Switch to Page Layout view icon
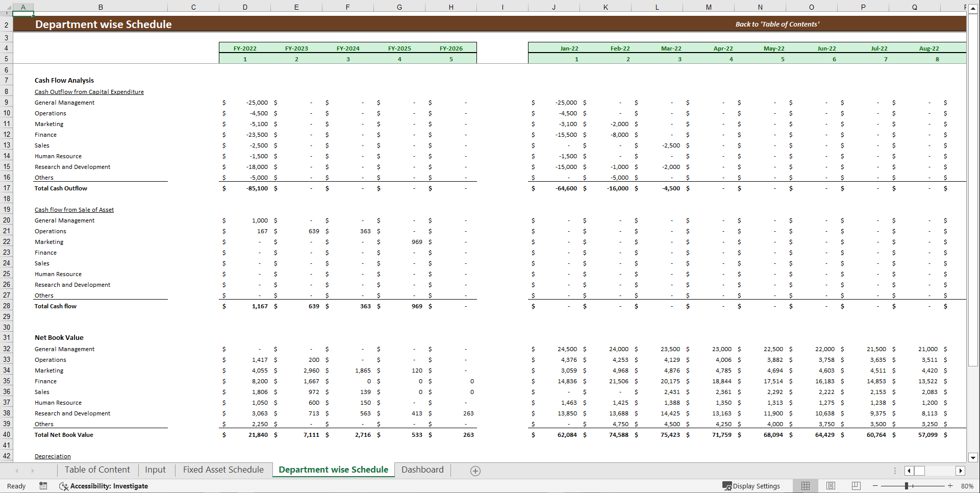 tap(831, 486)
